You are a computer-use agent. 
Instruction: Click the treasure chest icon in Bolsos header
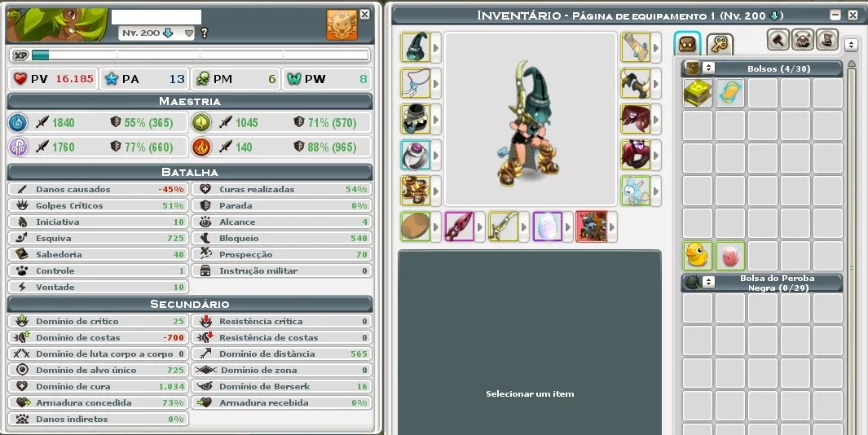pyautogui.click(x=693, y=68)
